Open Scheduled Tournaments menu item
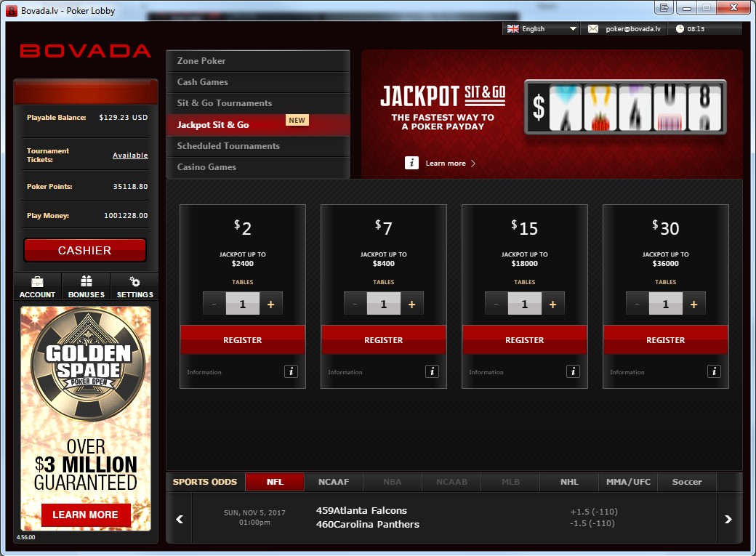The height and width of the screenshot is (556, 756). (258, 145)
